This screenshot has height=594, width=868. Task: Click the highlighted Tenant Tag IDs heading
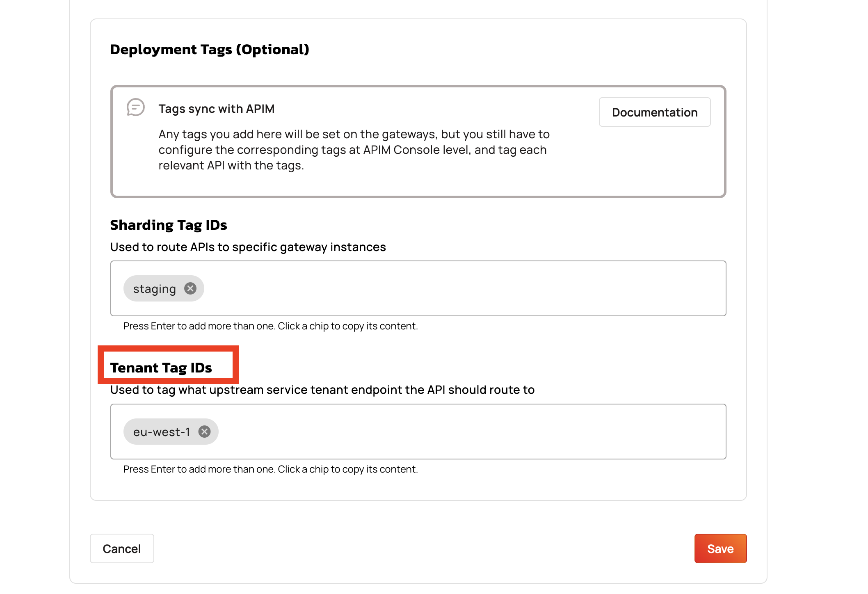[161, 368]
